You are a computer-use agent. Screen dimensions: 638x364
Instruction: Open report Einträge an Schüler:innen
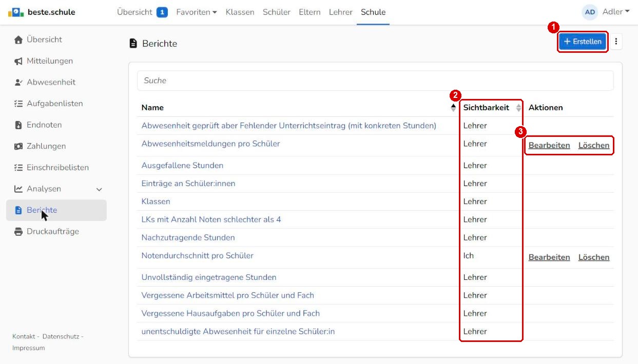click(x=188, y=184)
